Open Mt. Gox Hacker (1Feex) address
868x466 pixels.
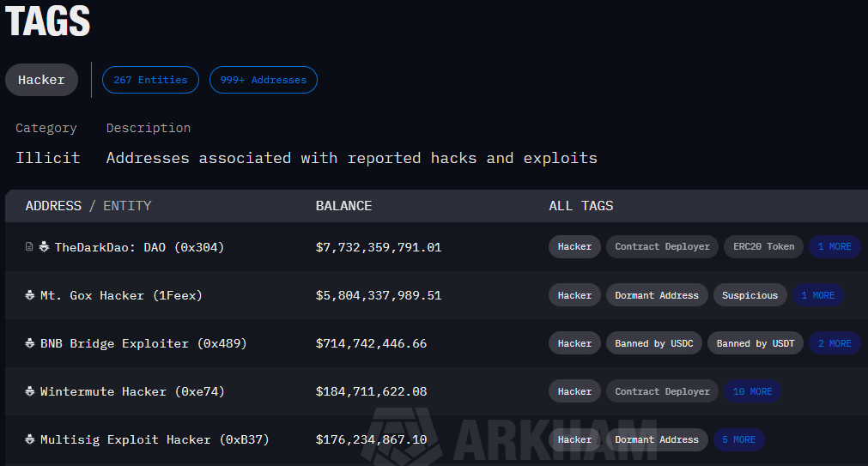click(121, 295)
